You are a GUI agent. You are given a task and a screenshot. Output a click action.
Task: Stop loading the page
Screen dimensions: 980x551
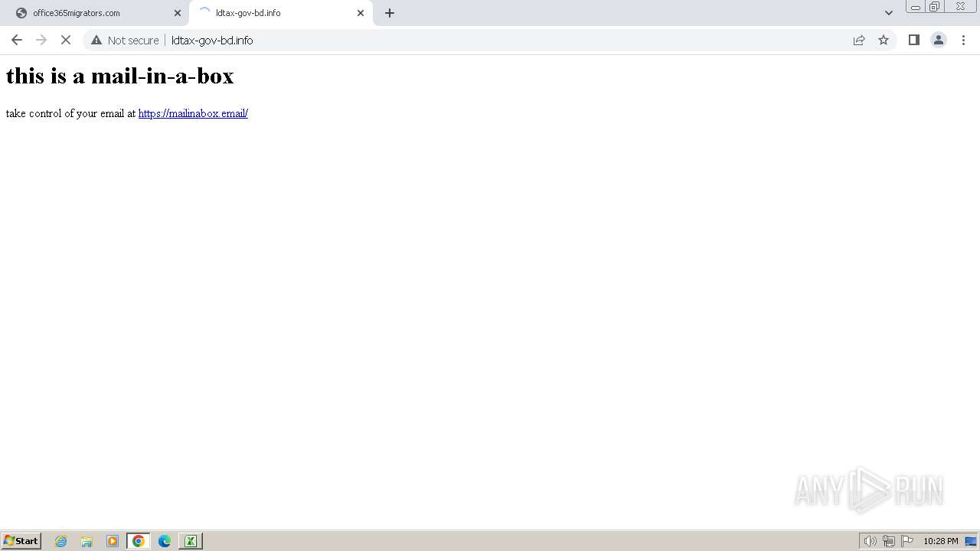[x=66, y=40]
